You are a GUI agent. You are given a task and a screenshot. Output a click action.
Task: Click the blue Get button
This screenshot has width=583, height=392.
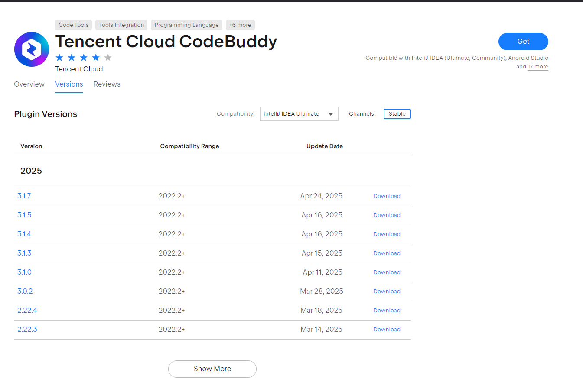pos(523,42)
